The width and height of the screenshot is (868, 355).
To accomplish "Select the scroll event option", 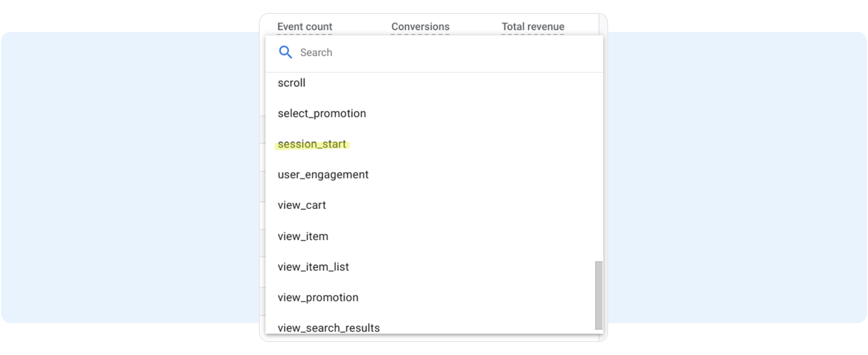I will [292, 83].
